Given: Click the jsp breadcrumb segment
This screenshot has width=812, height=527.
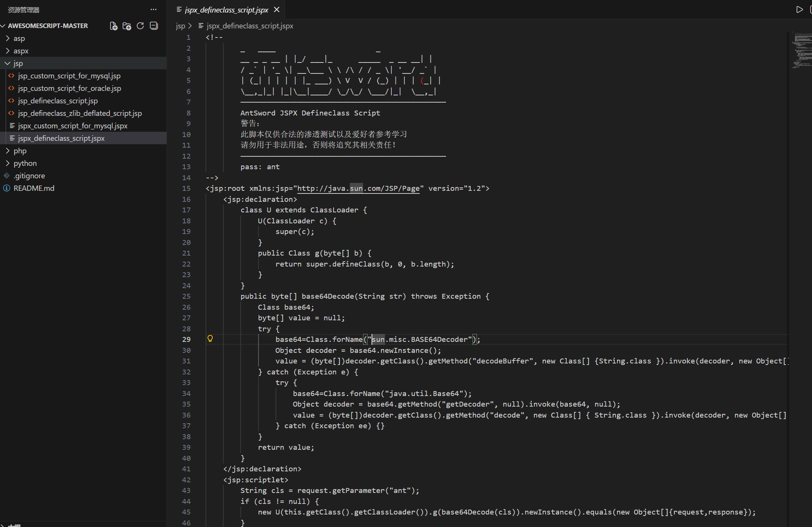Looking at the screenshot, I should 180,26.
